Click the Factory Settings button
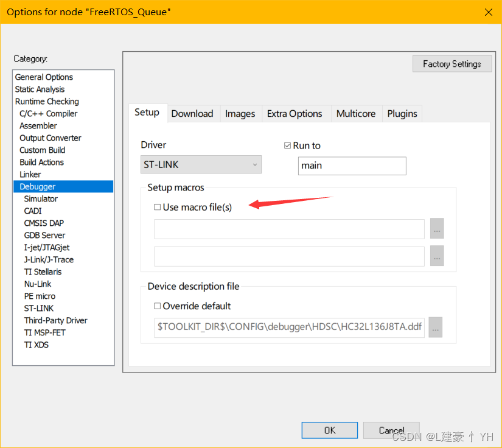The width and height of the screenshot is (502, 448). tap(451, 64)
